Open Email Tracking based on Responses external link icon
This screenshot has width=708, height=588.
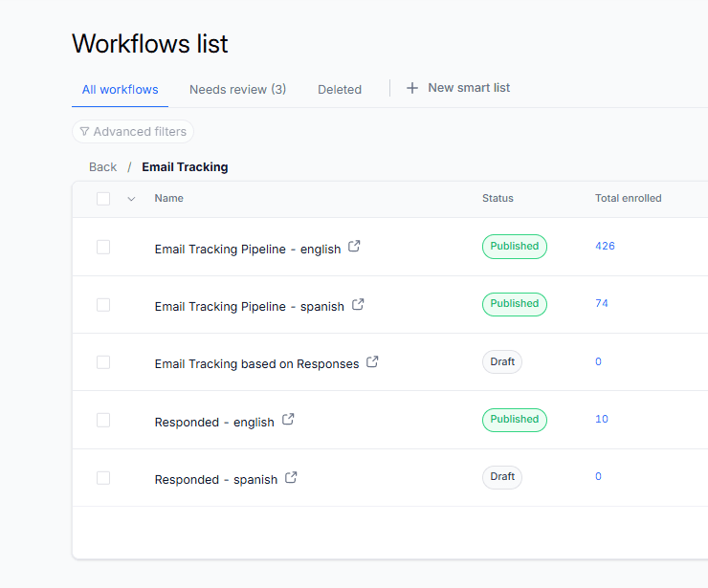pyautogui.click(x=372, y=361)
